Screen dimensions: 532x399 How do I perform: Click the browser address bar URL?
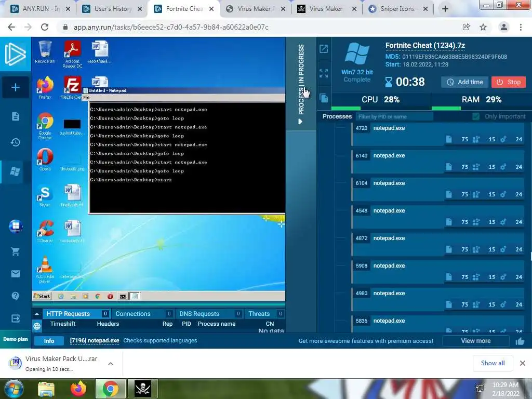(171, 27)
